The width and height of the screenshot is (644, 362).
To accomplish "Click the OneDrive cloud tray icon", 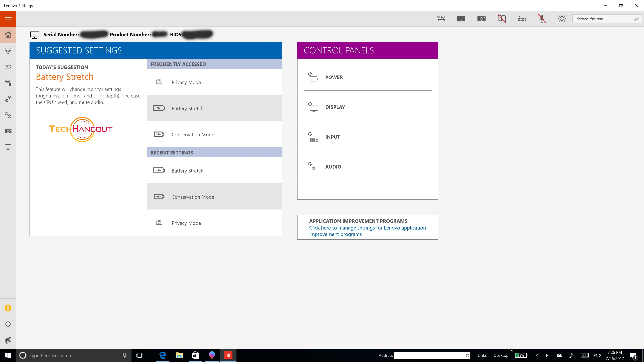I will [x=559, y=355].
